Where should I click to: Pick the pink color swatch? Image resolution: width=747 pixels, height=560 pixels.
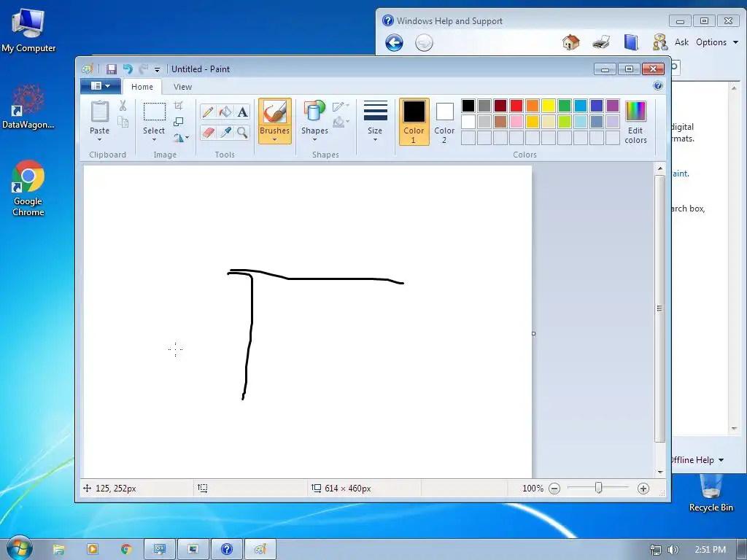[516, 122]
